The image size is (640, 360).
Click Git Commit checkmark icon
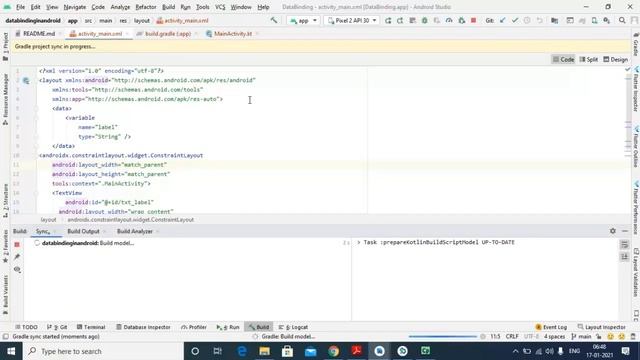tap(515, 20)
